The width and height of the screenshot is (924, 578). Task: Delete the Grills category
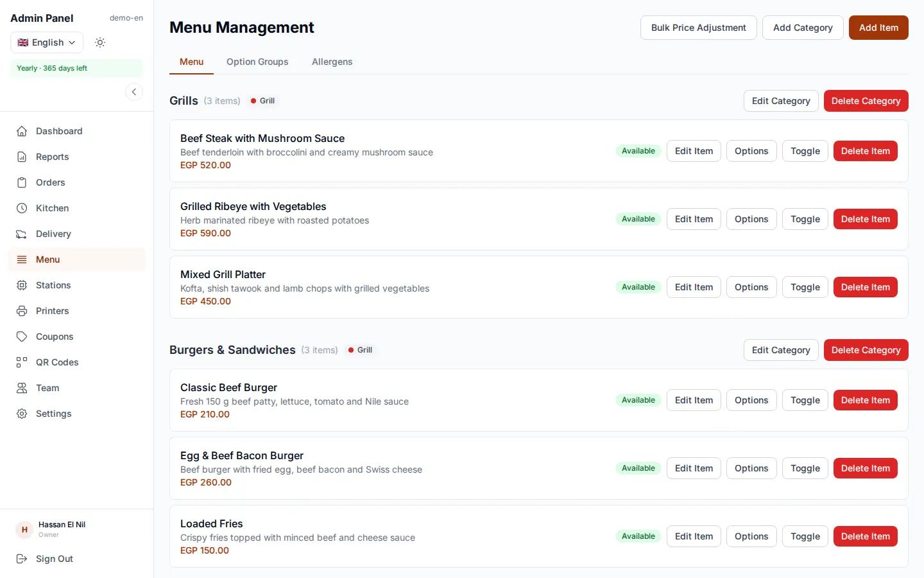866,101
